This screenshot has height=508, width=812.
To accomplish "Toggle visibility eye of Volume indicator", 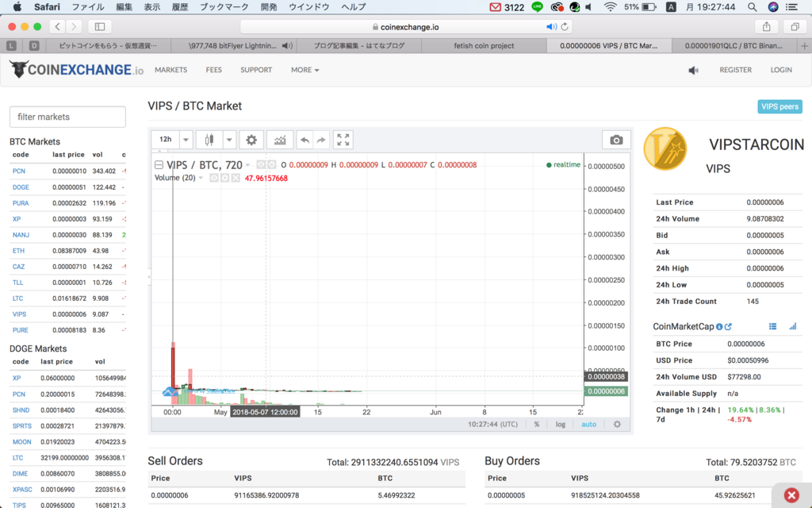I will pyautogui.click(x=214, y=178).
